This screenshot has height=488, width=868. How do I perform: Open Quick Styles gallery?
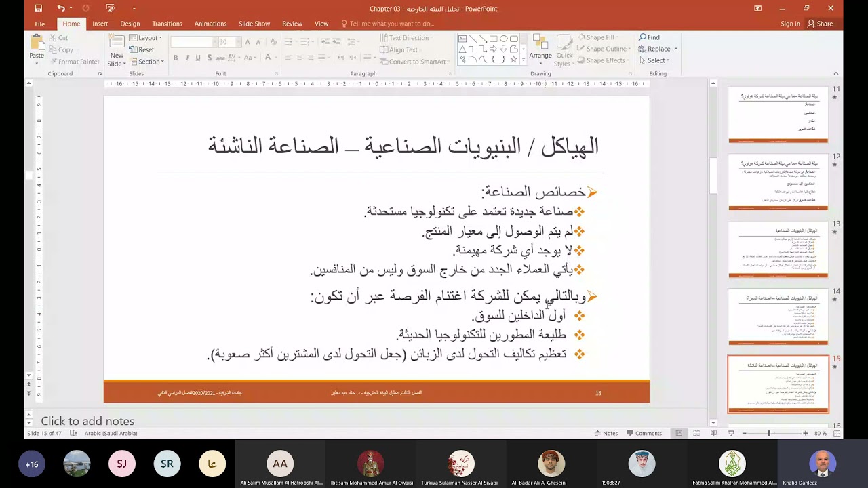point(564,50)
